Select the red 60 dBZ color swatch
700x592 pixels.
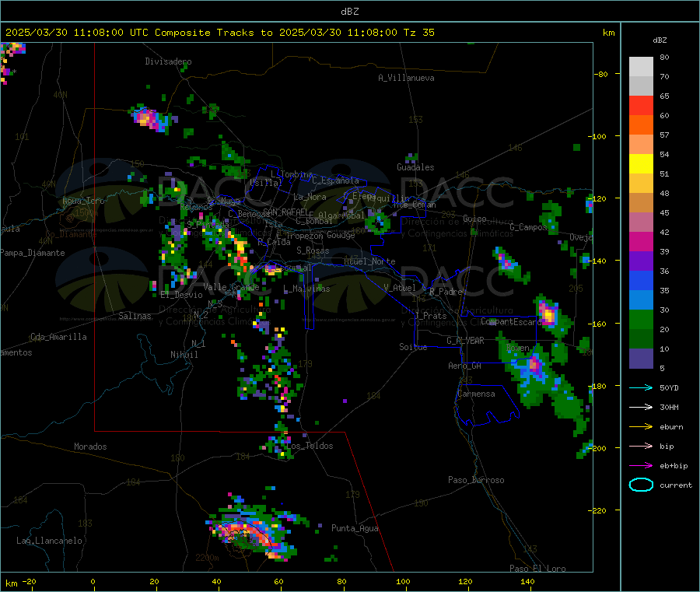click(641, 105)
